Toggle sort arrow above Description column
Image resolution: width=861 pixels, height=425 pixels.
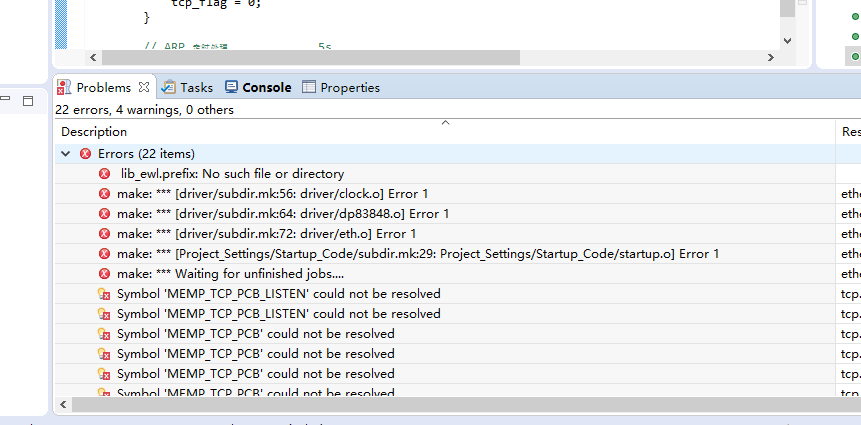click(x=446, y=122)
